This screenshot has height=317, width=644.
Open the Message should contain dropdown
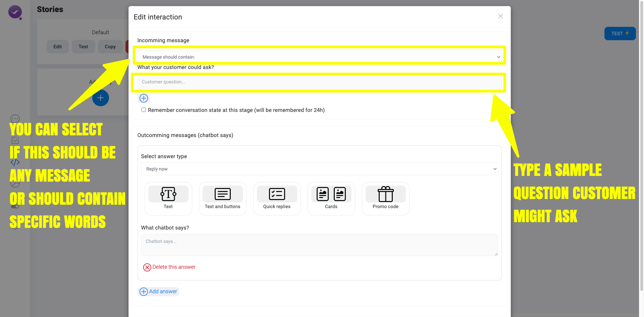click(x=320, y=57)
